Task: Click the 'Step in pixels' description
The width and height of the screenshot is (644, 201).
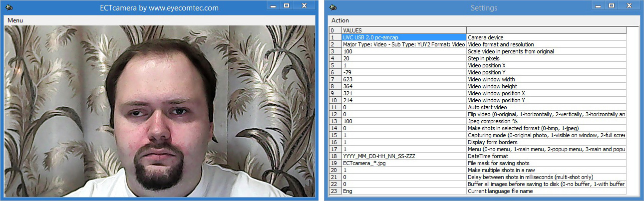Action: (x=546, y=58)
